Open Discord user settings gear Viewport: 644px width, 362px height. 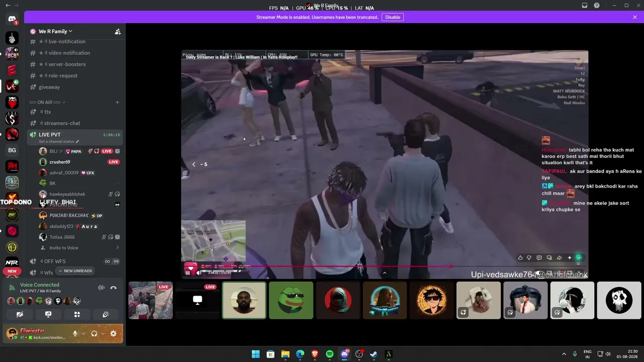(113, 333)
